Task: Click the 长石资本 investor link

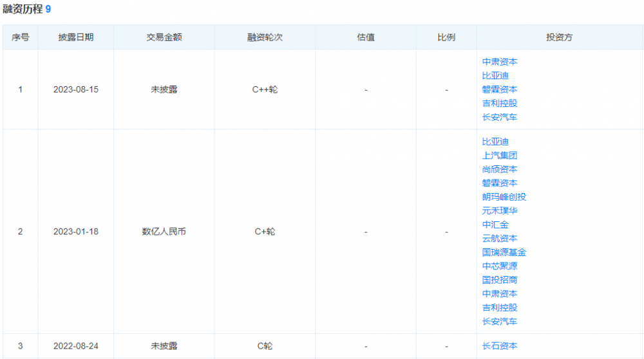Action: pyautogui.click(x=500, y=346)
